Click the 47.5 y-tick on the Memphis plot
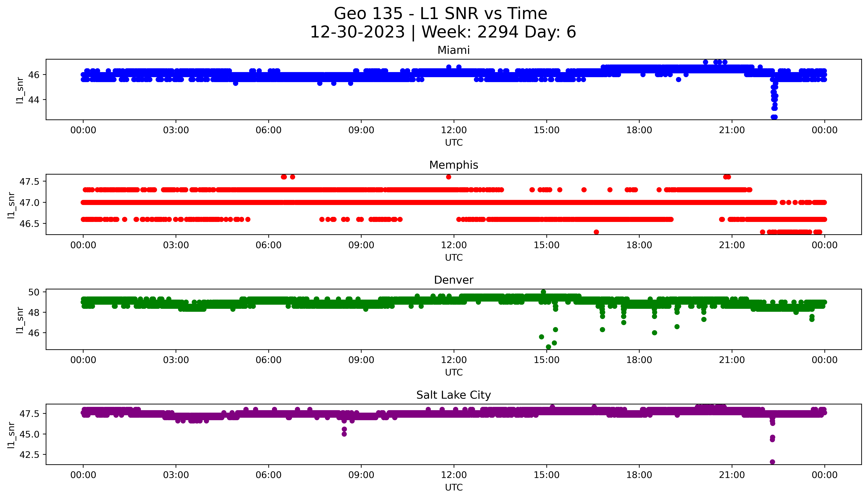 (x=29, y=182)
